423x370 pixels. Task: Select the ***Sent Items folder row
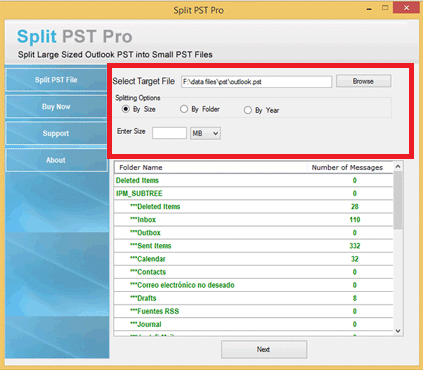pyautogui.click(x=253, y=246)
